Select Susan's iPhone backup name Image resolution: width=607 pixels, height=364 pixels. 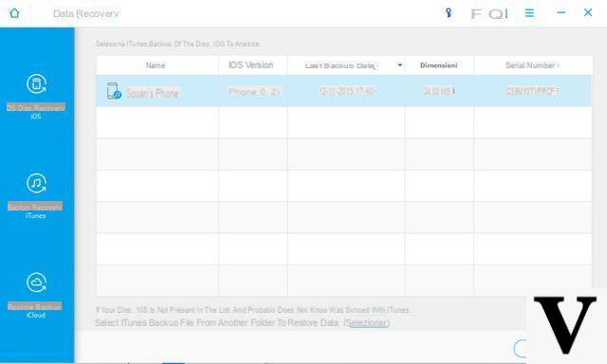pyautogui.click(x=152, y=93)
